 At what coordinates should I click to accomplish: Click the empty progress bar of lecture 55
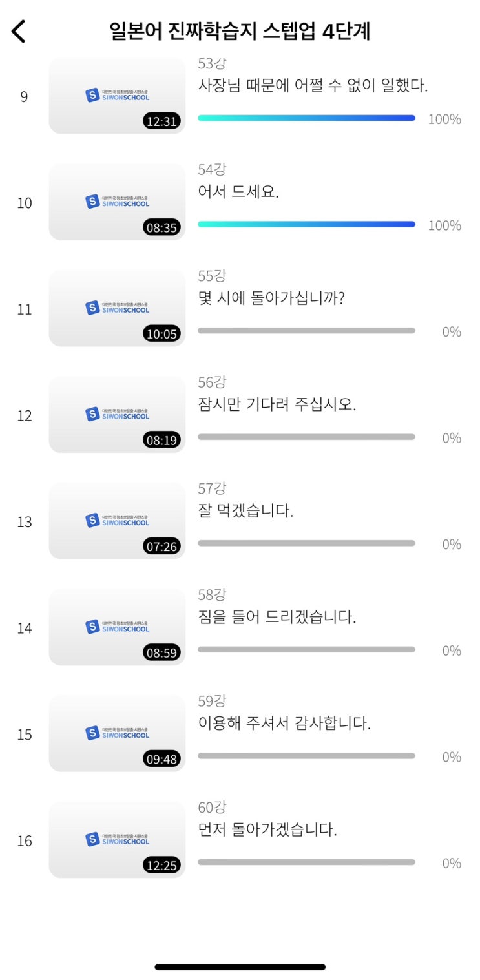(306, 331)
